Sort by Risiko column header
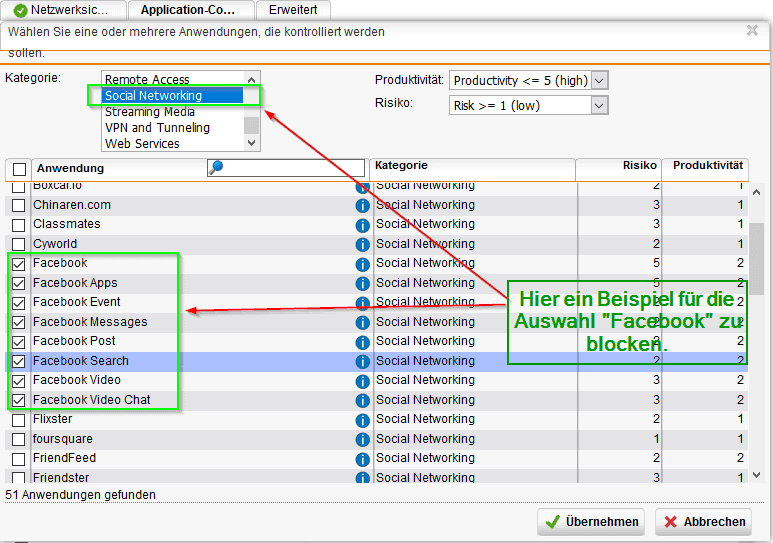The image size is (773, 543). 639,165
